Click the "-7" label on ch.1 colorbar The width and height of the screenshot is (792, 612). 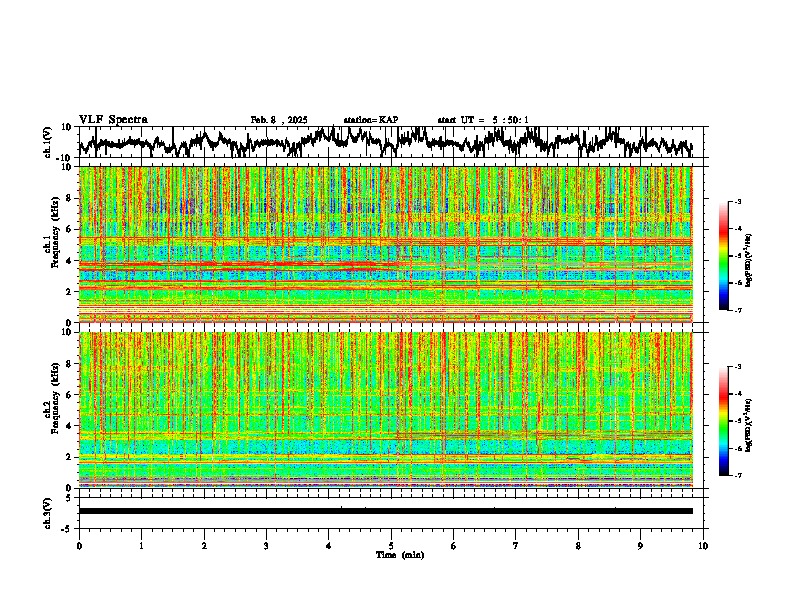(x=738, y=310)
